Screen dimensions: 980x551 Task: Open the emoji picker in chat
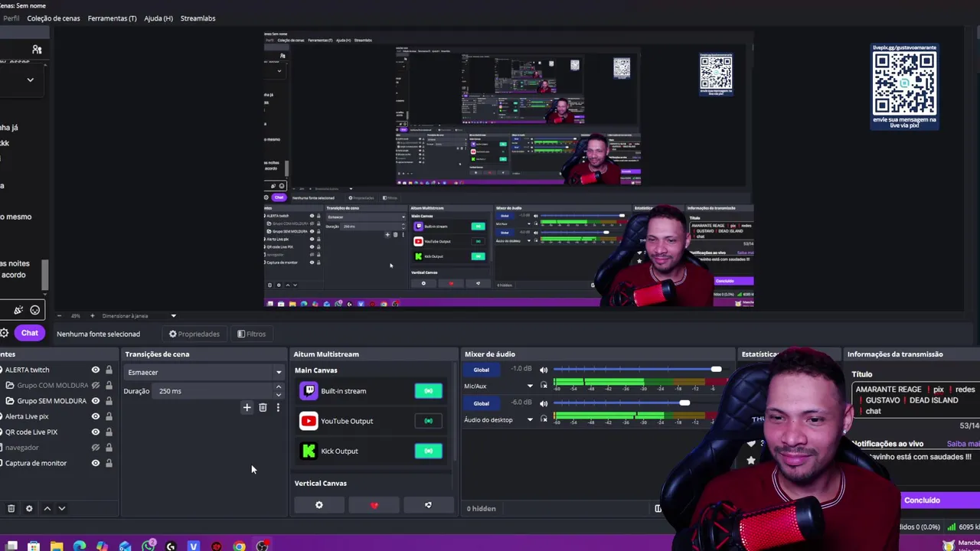click(35, 310)
